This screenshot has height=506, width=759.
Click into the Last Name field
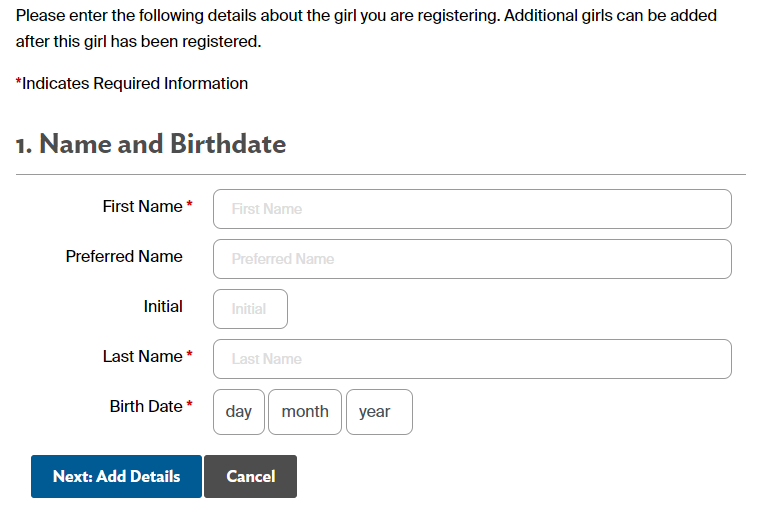(472, 359)
